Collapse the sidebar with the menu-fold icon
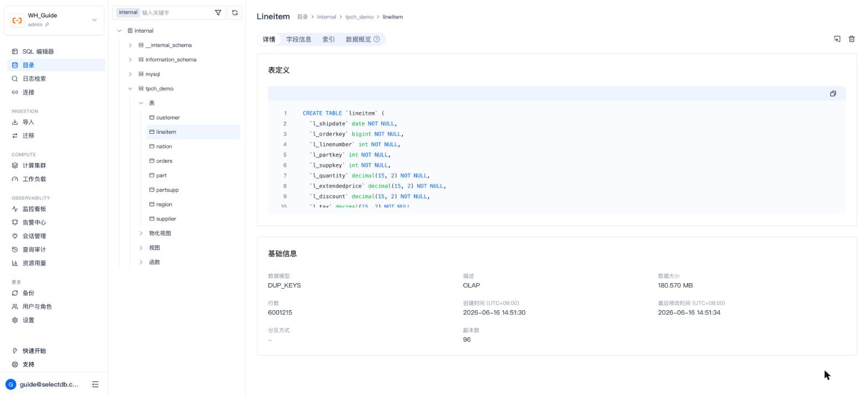868x397 pixels. 95,384
